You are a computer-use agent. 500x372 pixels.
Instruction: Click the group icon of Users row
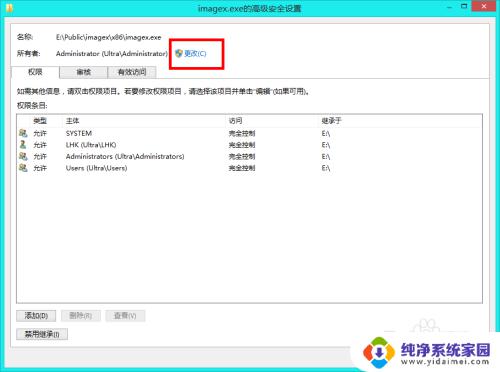click(23, 168)
